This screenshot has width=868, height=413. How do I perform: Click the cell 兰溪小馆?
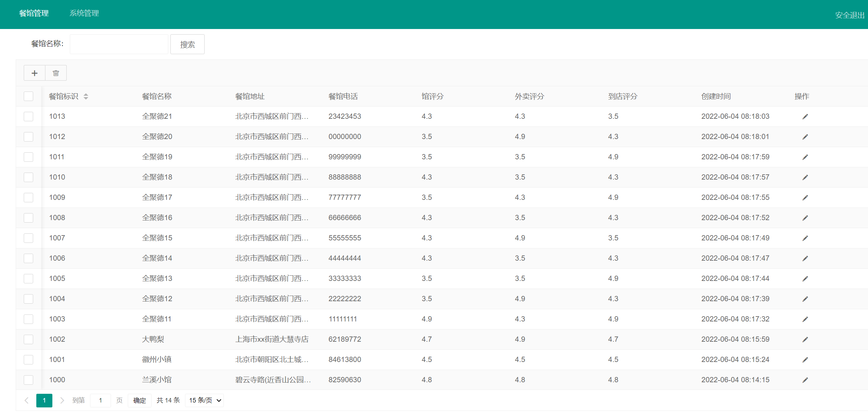157,380
